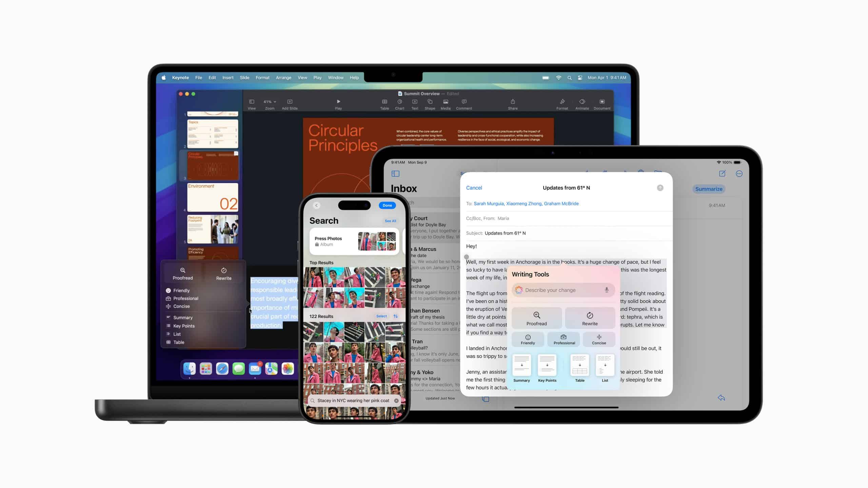Expand the See All results in iPhone Photos search

click(389, 221)
